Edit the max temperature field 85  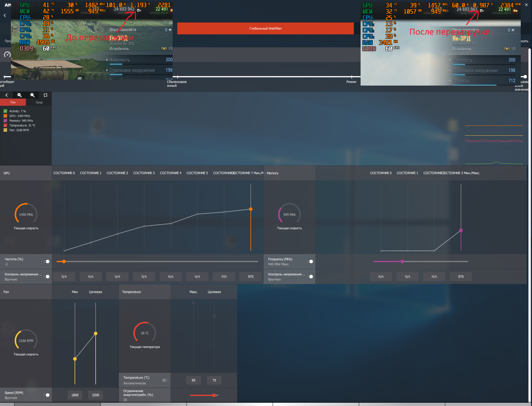(194, 380)
